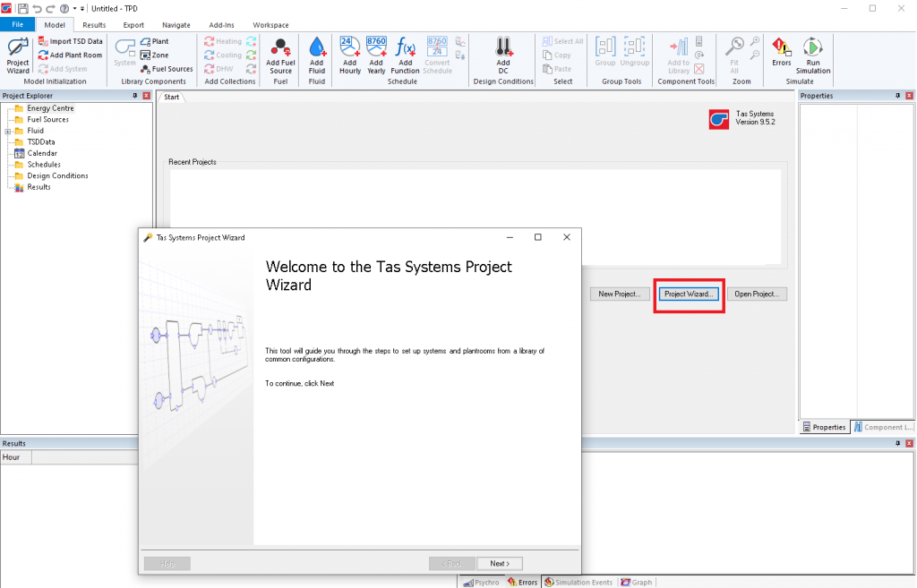This screenshot has height=588, width=917.
Task: Select the Add Hourly schedule icon
Action: pyautogui.click(x=349, y=55)
